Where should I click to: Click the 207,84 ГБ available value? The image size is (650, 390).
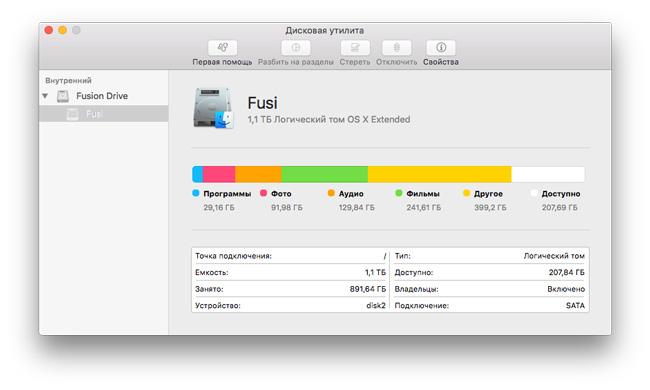(x=567, y=273)
